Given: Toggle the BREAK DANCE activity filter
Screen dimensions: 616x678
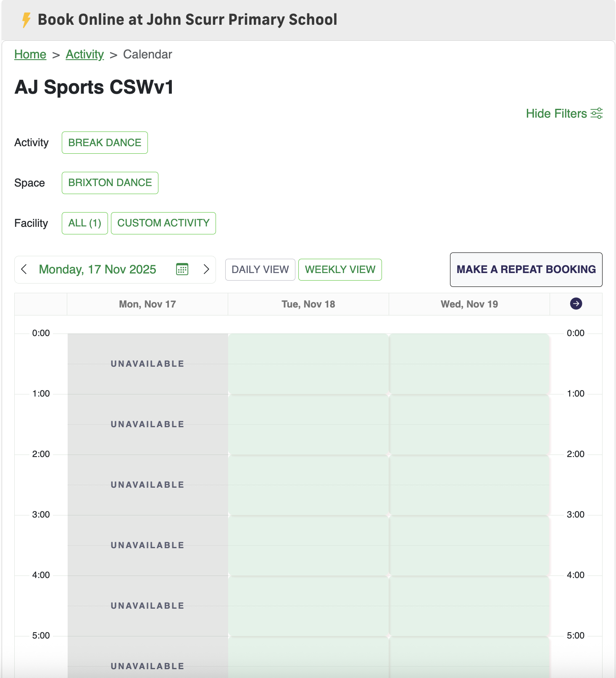Looking at the screenshot, I should point(105,143).
